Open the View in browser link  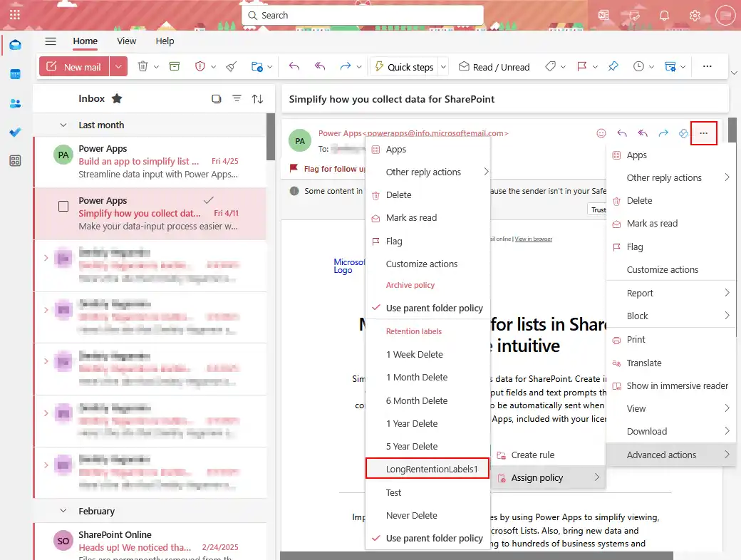(x=534, y=239)
